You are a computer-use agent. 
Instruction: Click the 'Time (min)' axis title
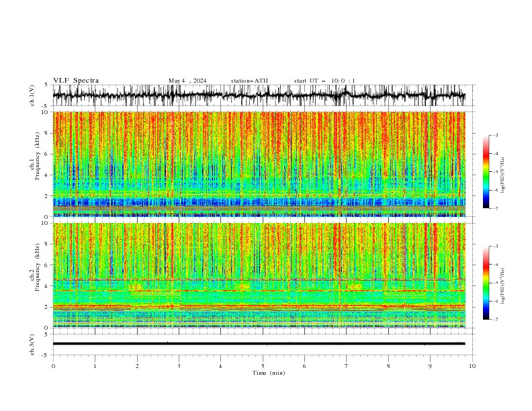pyautogui.click(x=269, y=373)
